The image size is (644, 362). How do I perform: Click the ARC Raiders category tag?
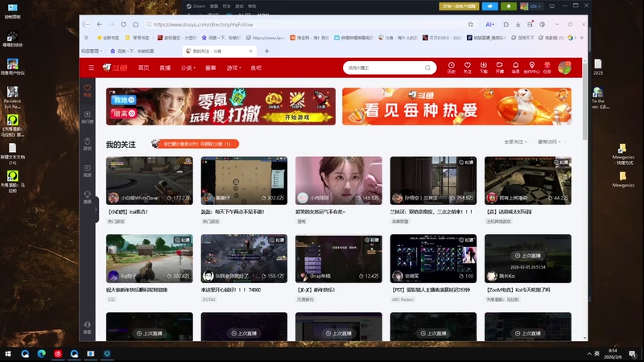403,299
